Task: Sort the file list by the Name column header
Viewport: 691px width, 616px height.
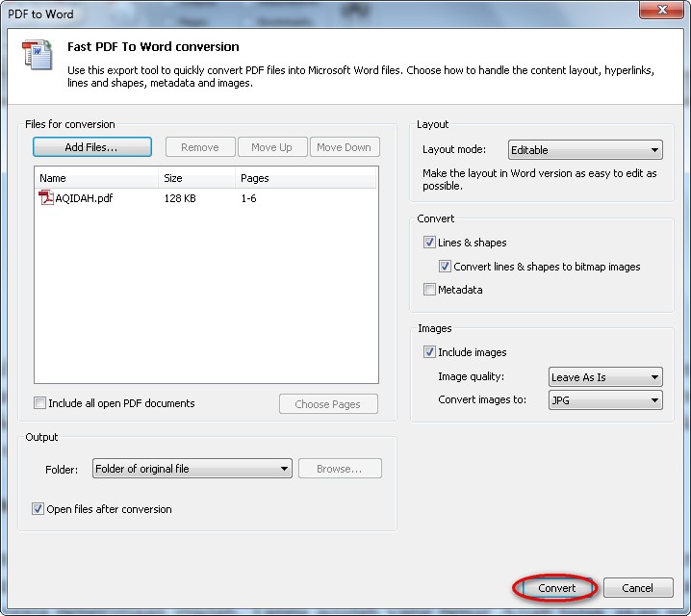Action: pyautogui.click(x=96, y=178)
